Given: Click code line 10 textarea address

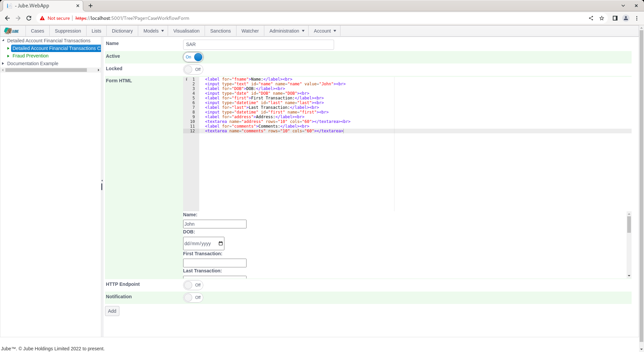Looking at the screenshot, I should tap(278, 122).
